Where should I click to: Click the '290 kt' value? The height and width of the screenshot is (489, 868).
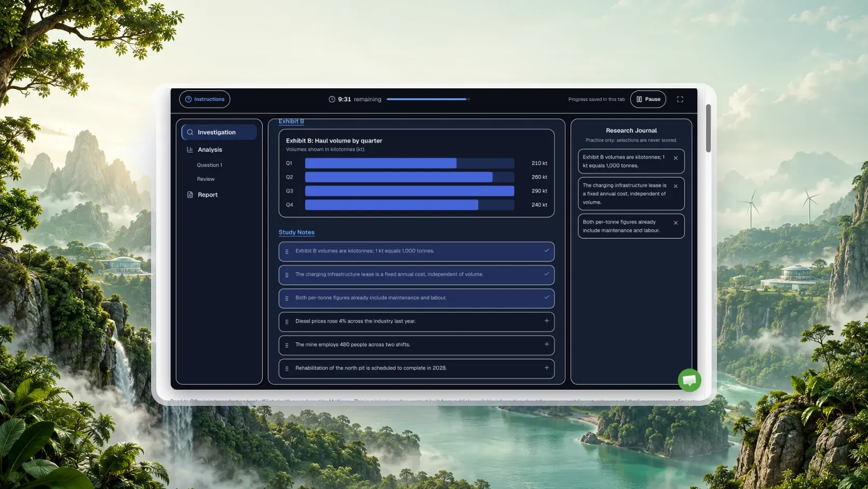(x=539, y=191)
